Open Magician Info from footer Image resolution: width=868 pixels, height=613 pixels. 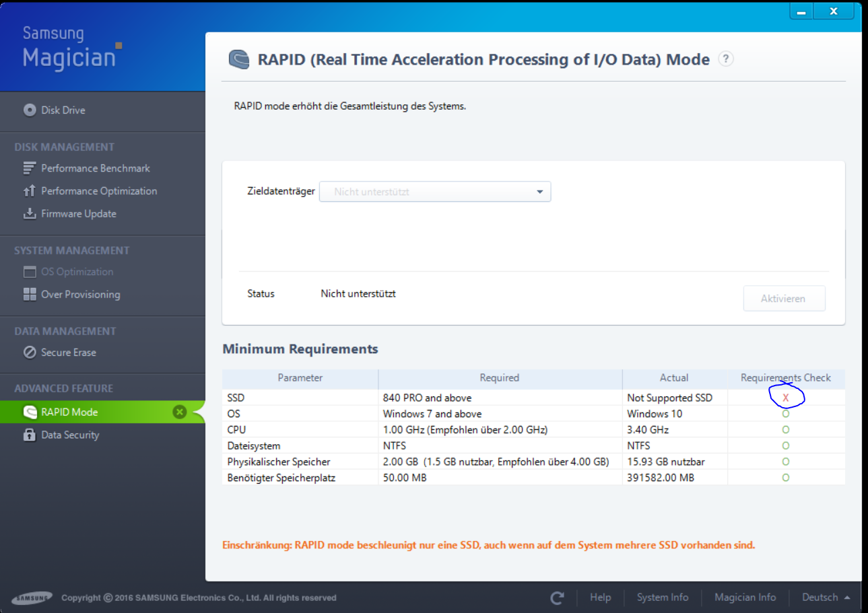(x=745, y=598)
